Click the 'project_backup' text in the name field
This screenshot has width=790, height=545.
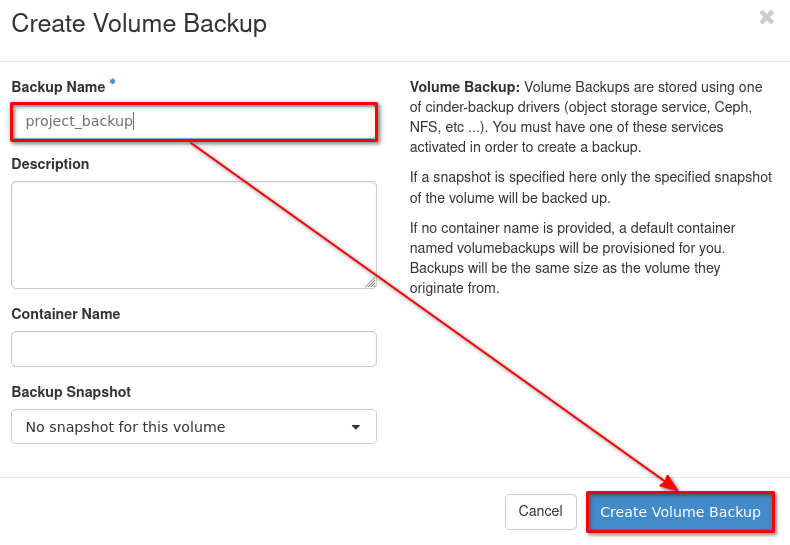(x=79, y=121)
